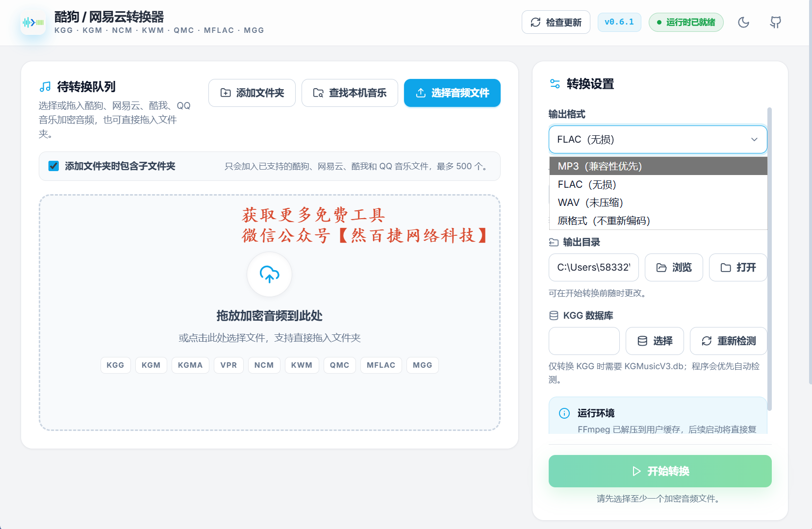Click the KGMA format tag
812x529 pixels.
tap(190, 365)
